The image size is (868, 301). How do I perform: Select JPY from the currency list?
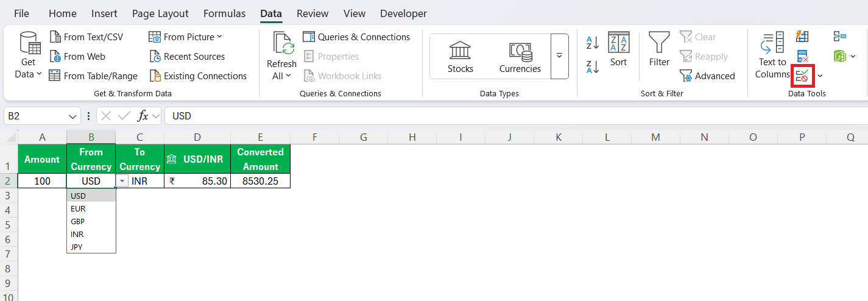(x=91, y=247)
